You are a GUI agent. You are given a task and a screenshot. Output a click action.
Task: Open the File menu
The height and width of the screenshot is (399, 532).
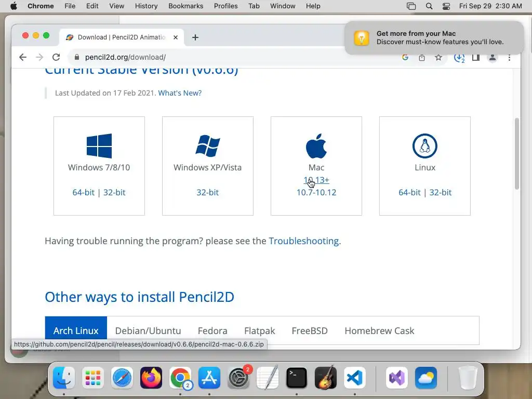[x=70, y=6]
